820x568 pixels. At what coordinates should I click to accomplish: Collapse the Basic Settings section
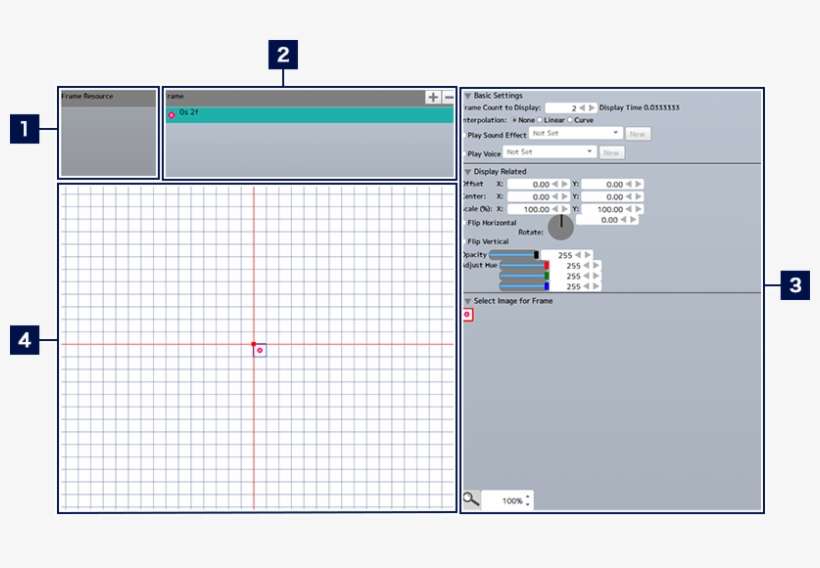pos(467,96)
